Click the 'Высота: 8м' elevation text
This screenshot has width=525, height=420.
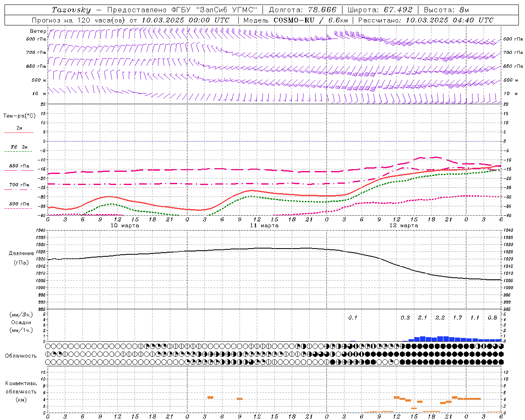[x=447, y=10]
